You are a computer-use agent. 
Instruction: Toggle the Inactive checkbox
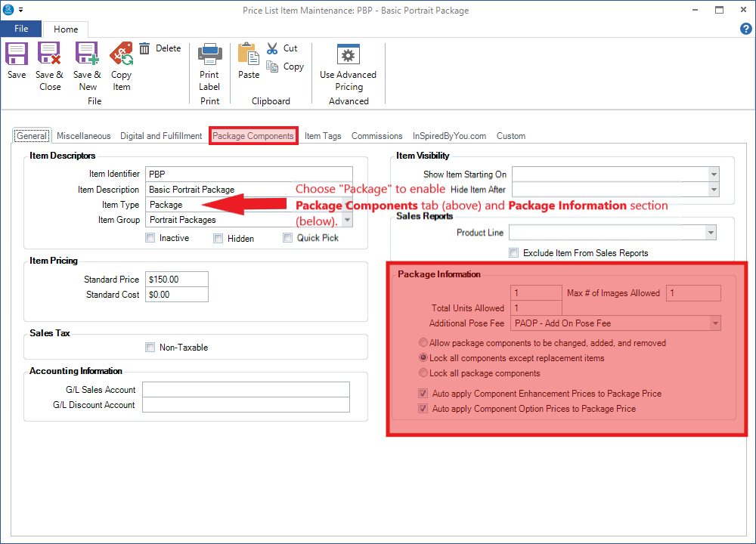click(x=151, y=238)
